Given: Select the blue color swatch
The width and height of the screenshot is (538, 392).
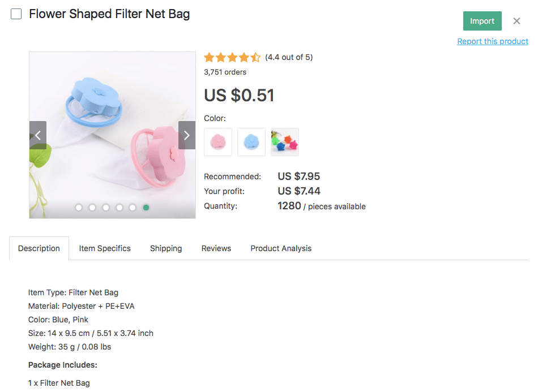Looking at the screenshot, I should click(x=251, y=142).
